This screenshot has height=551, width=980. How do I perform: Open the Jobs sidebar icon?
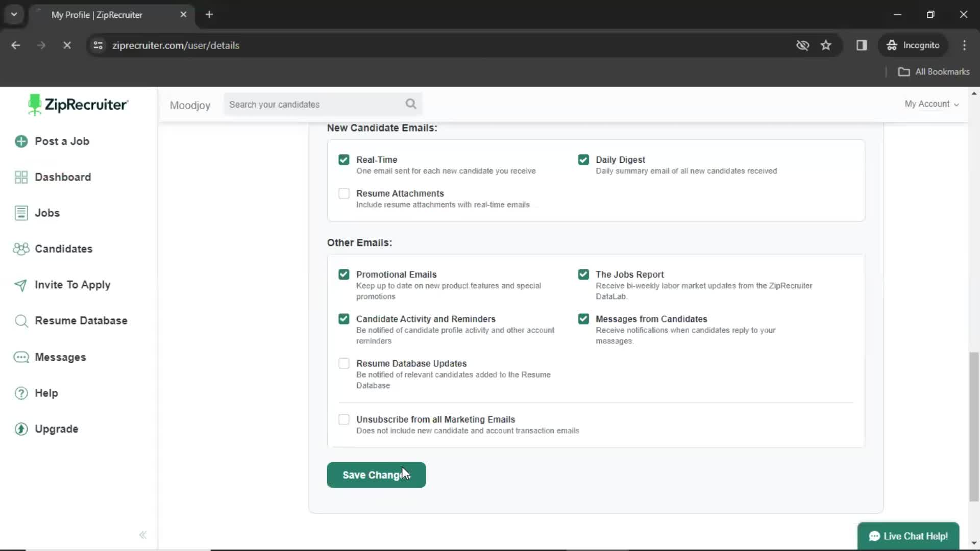21,213
